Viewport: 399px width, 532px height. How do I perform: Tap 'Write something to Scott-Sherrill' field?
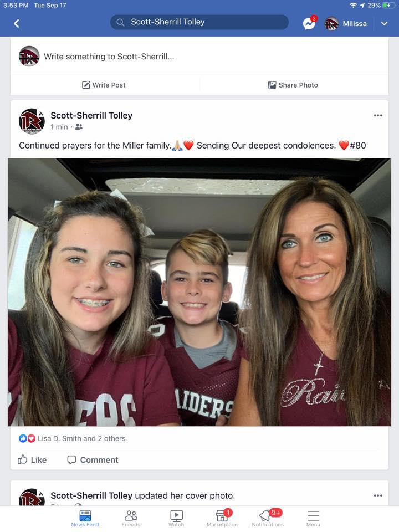pyautogui.click(x=109, y=57)
